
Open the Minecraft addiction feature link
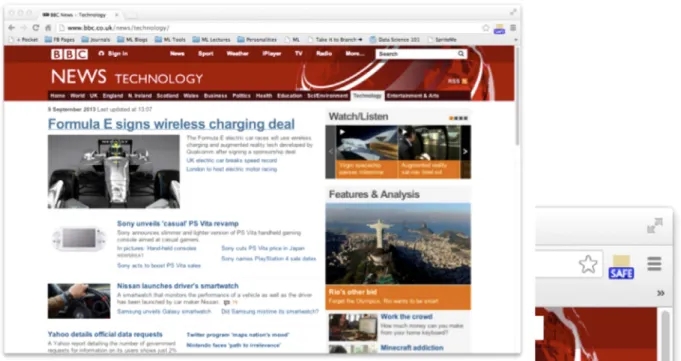pos(412,348)
